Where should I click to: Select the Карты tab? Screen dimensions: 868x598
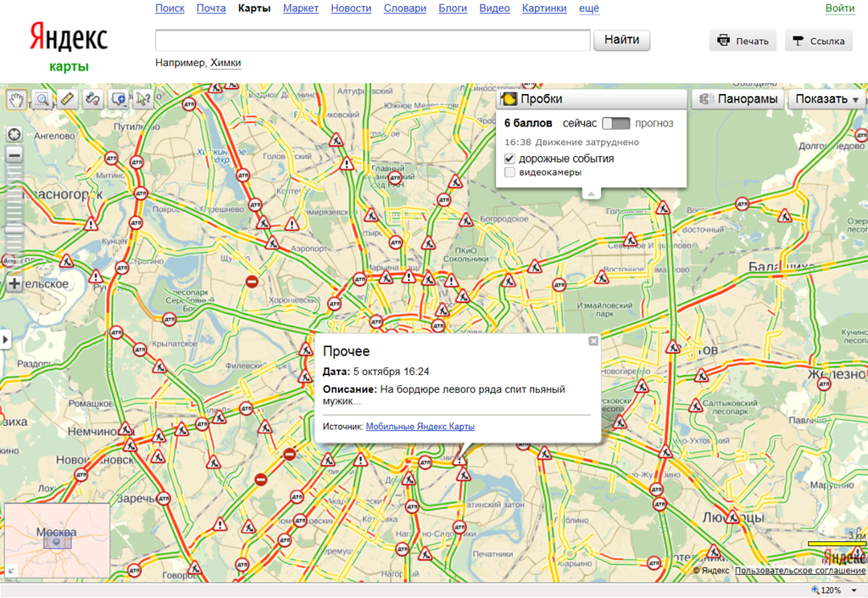pos(254,8)
